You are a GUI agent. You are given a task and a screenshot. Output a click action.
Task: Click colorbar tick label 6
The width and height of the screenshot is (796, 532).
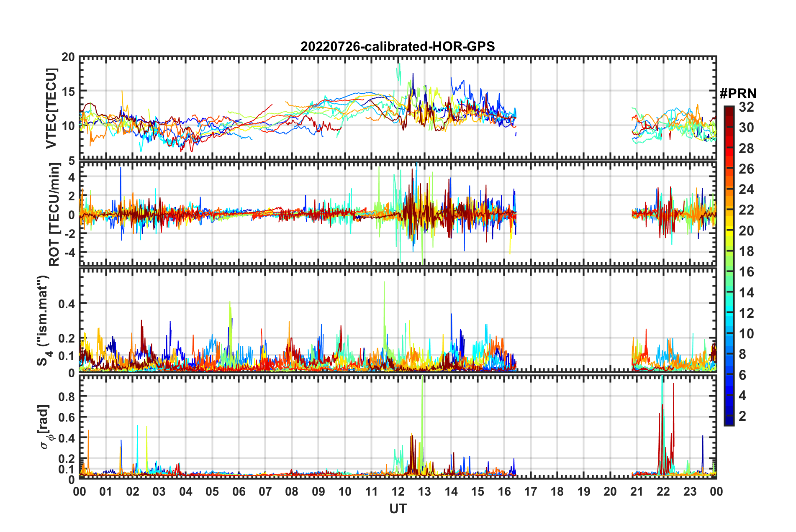coord(742,375)
